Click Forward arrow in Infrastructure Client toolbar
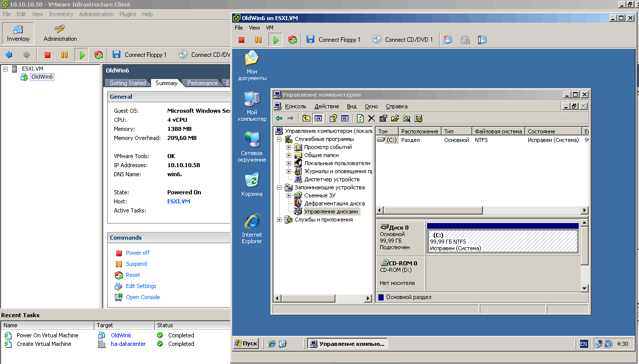The height and width of the screenshot is (364, 639). [27, 55]
